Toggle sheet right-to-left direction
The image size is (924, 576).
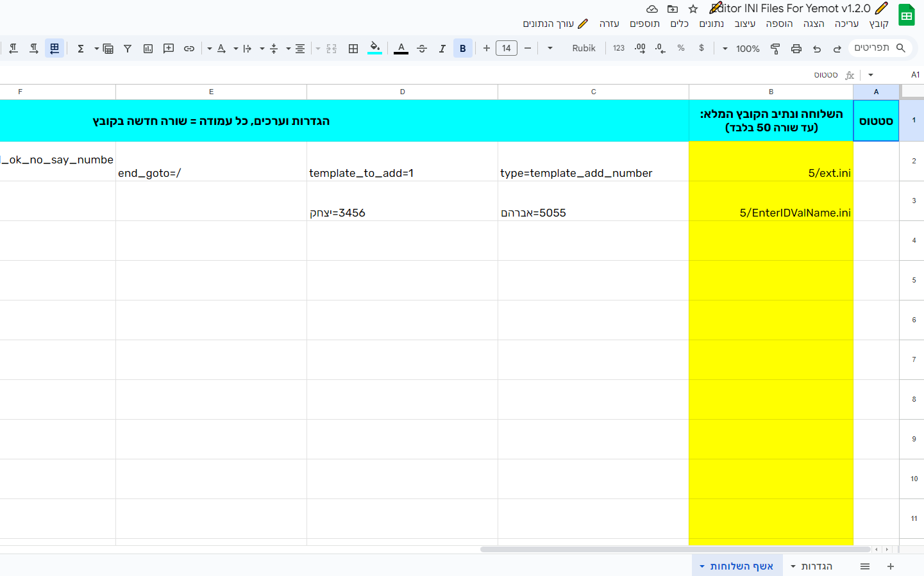click(55, 48)
